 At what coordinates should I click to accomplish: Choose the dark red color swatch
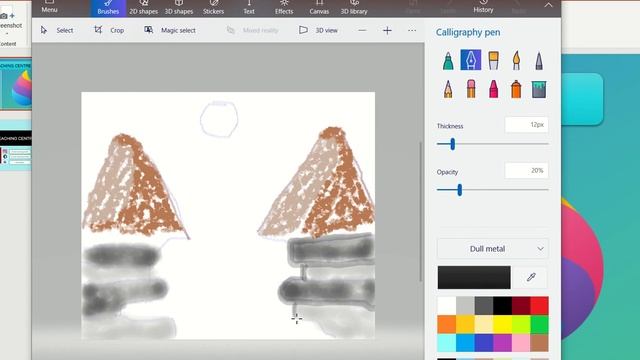(x=521, y=306)
